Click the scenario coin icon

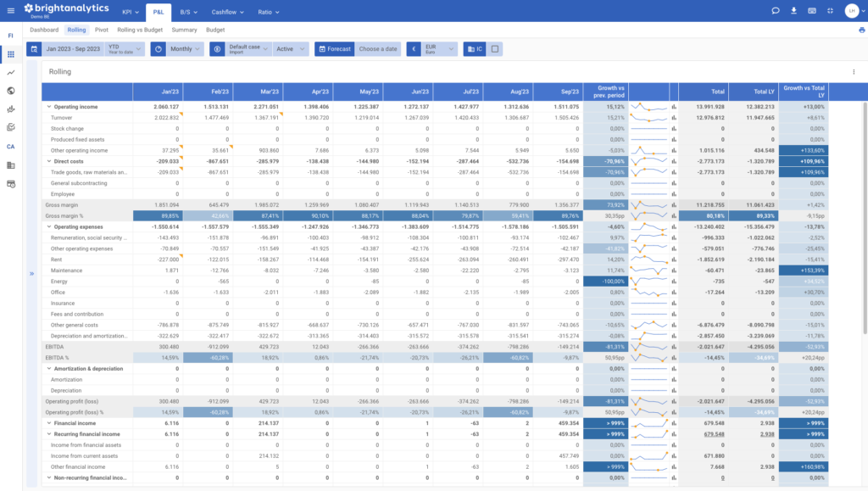click(217, 48)
